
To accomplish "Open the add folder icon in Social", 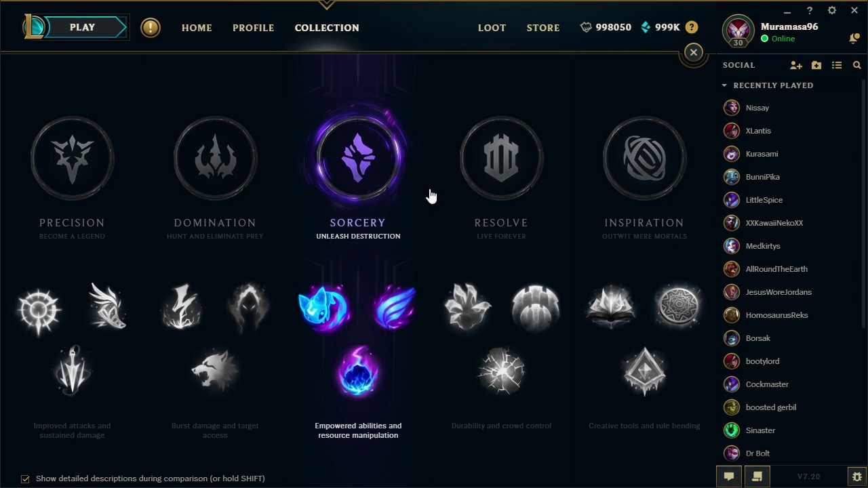I will tap(816, 65).
